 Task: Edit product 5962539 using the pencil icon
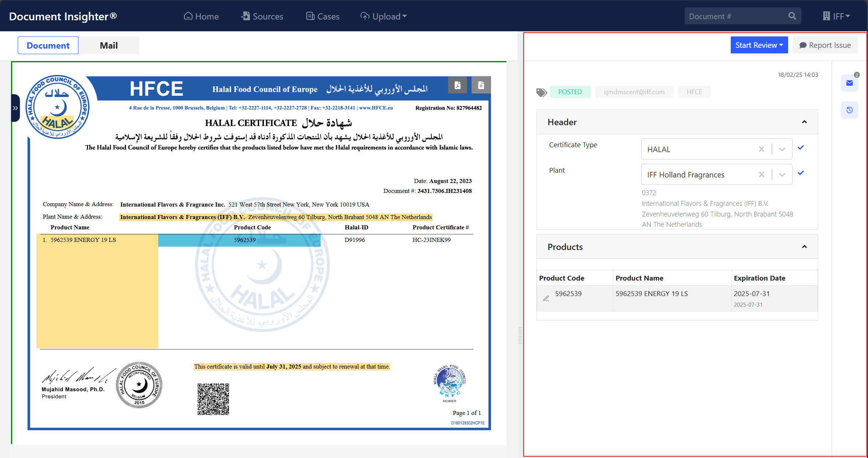pyautogui.click(x=546, y=298)
